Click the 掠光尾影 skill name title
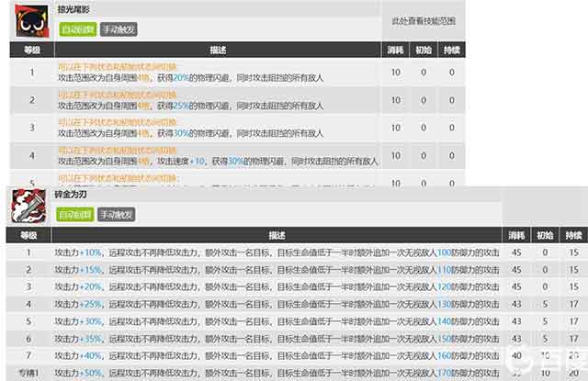The width and height of the screenshot is (588, 381). [x=73, y=9]
